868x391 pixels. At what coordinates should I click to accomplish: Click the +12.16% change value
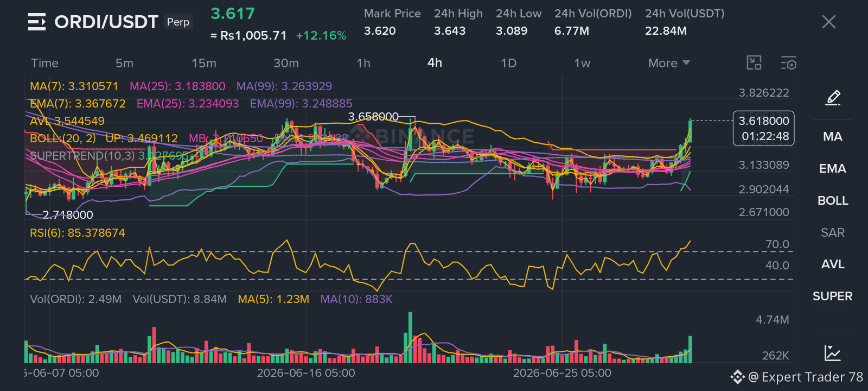click(321, 36)
